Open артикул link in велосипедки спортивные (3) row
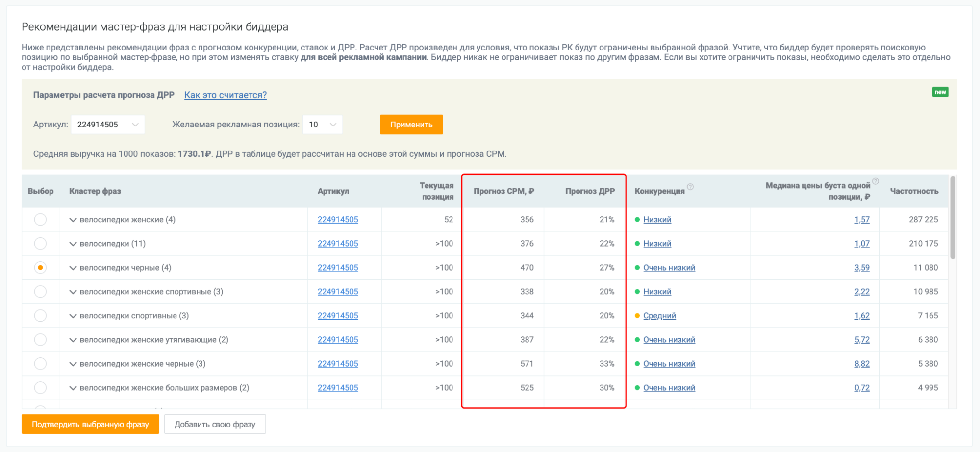 click(x=338, y=316)
